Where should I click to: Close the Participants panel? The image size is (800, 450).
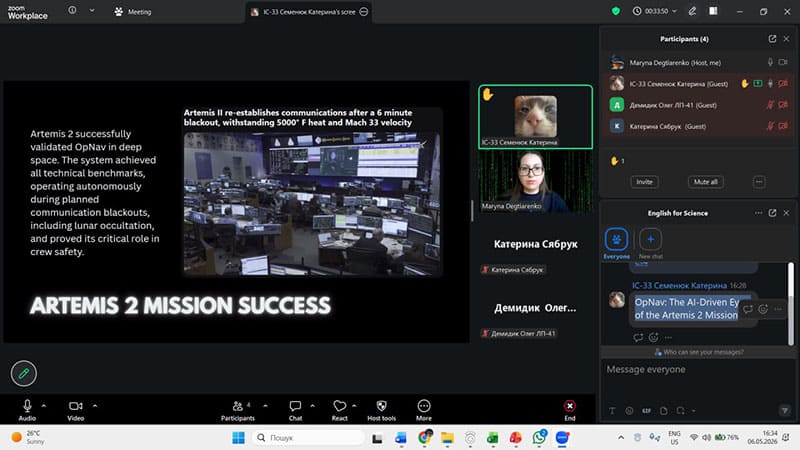point(786,39)
